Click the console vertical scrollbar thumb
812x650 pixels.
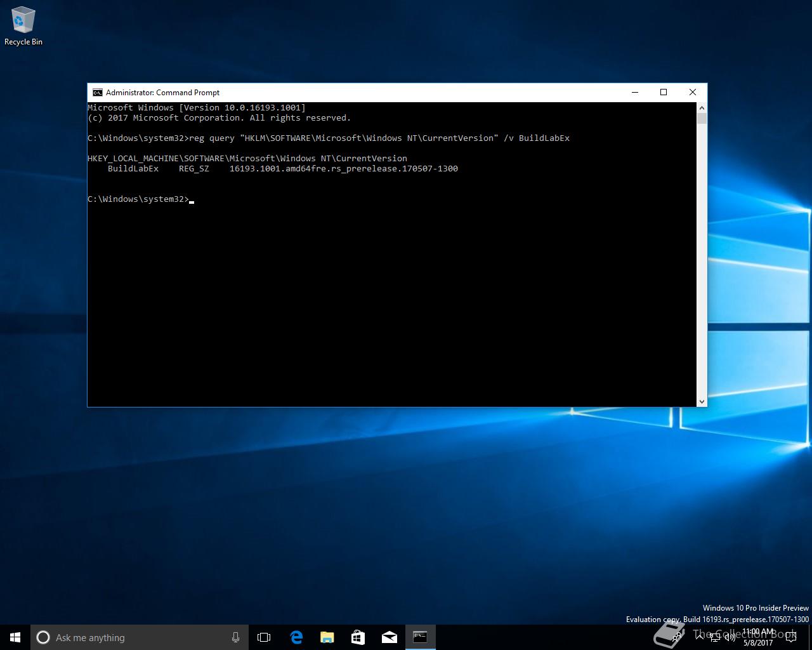click(702, 118)
